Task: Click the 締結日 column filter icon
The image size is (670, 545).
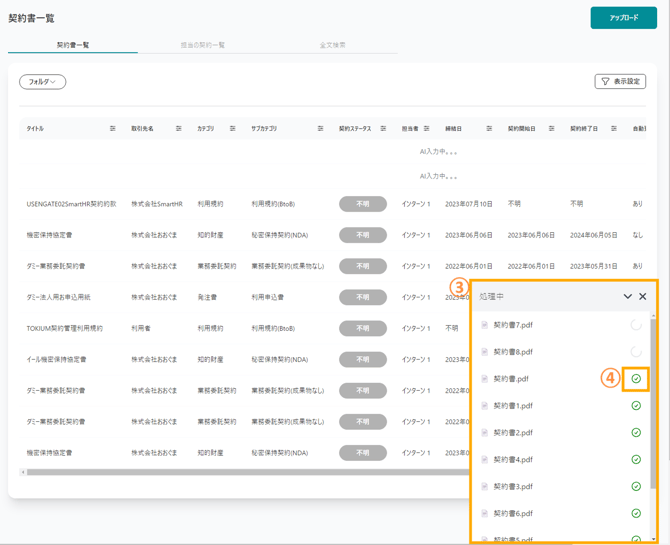Action: coord(489,129)
